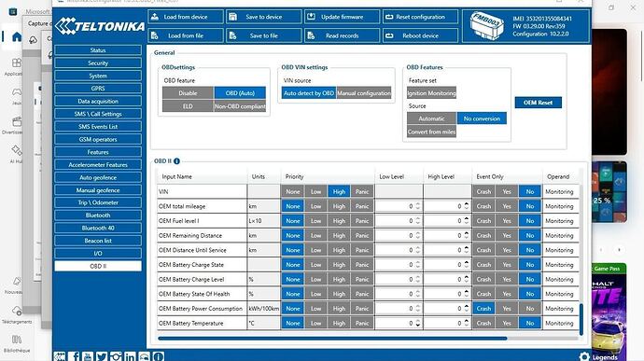Viewport: 644px width, 361px height.
Task: Switch to the Accelerometer Features tab
Action: [x=98, y=165]
